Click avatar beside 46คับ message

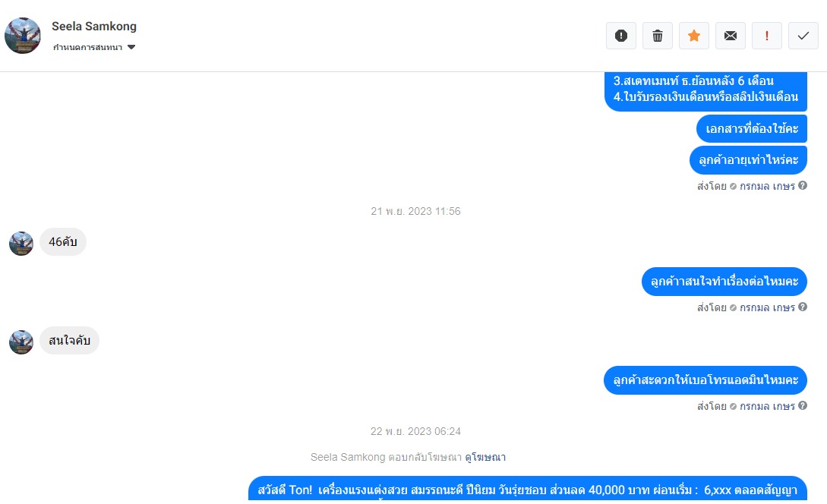21,243
